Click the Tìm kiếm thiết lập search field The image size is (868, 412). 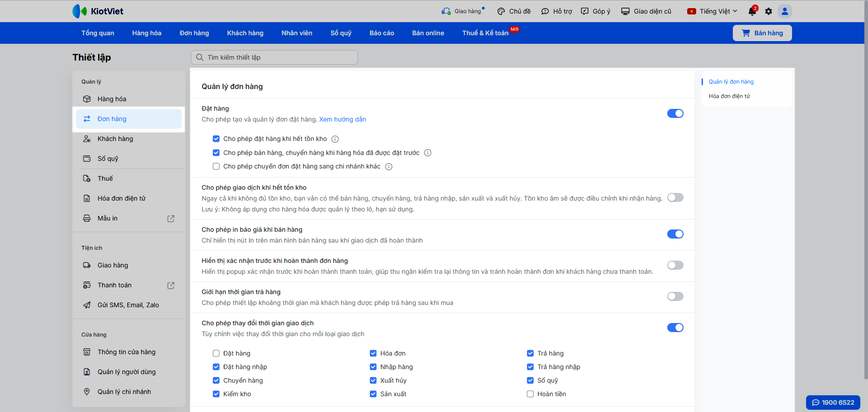coord(274,57)
